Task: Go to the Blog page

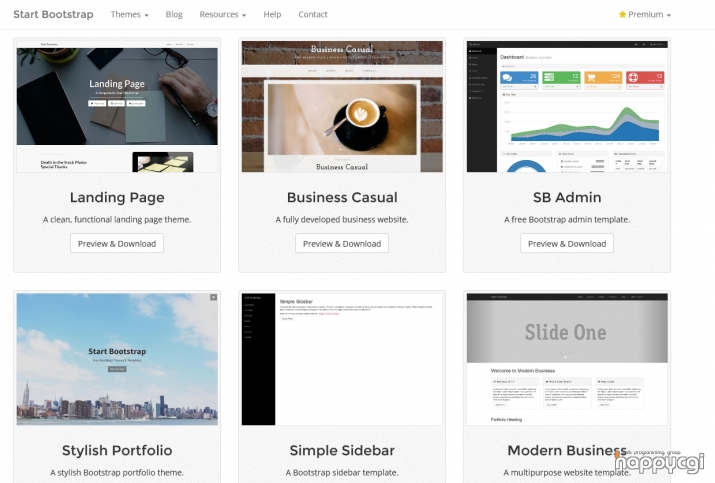Action: (174, 15)
